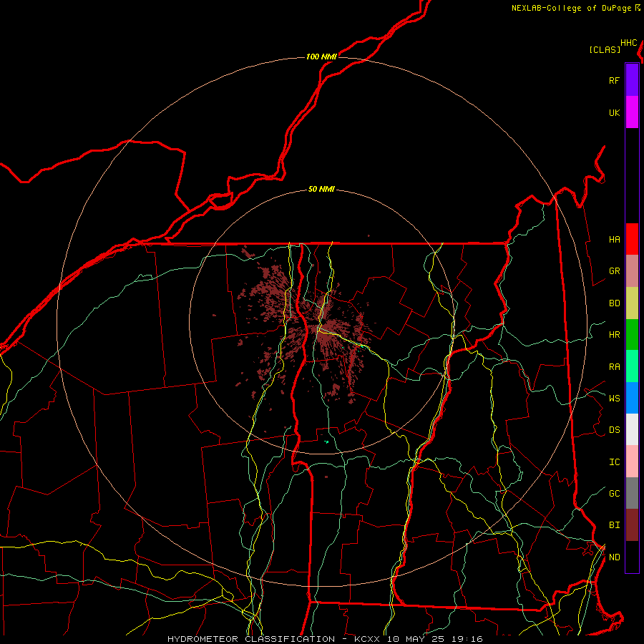Image resolution: width=644 pixels, height=644 pixels.
Task: Click the UK magenta legend swatch
Action: 632,112
